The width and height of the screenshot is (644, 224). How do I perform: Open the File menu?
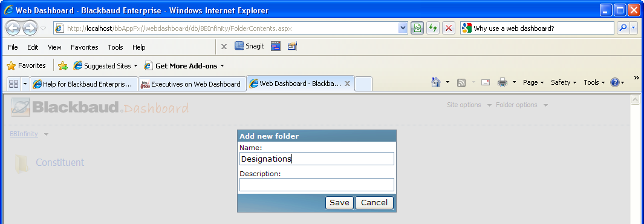tap(13, 47)
